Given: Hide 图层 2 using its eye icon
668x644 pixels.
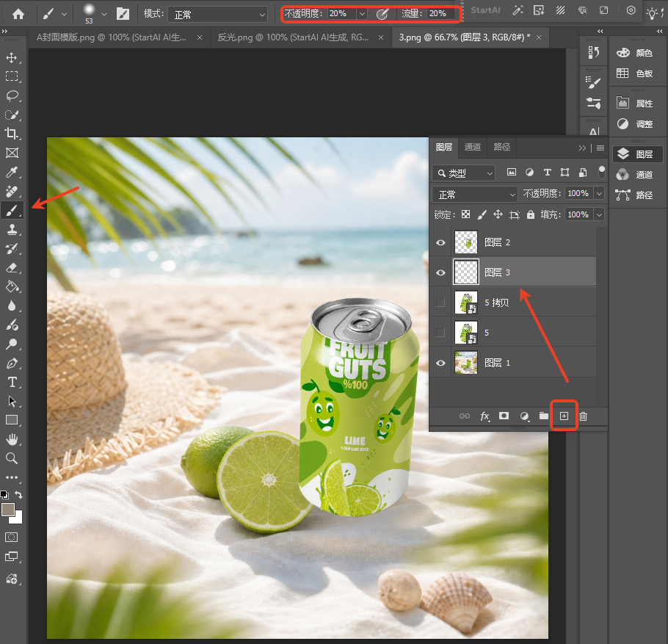Looking at the screenshot, I should (440, 242).
